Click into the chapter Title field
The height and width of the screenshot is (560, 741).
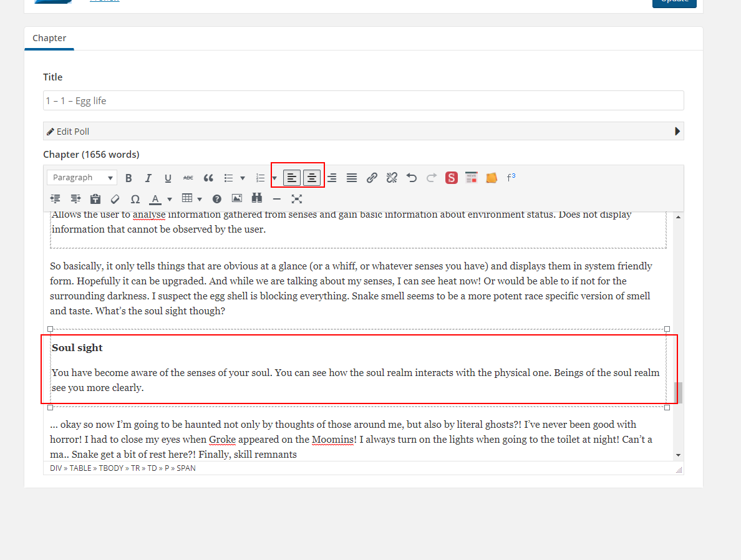point(363,100)
